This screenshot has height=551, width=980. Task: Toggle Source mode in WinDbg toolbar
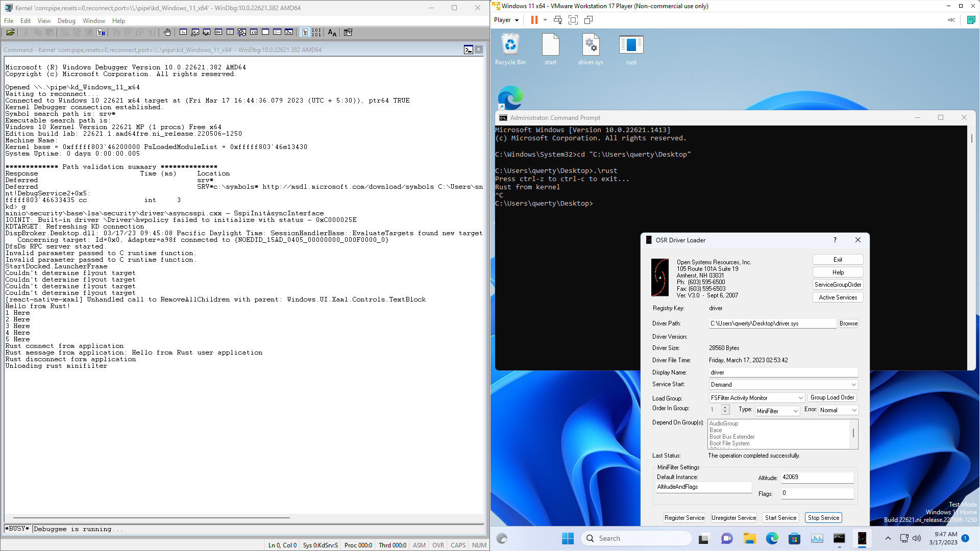(x=305, y=32)
